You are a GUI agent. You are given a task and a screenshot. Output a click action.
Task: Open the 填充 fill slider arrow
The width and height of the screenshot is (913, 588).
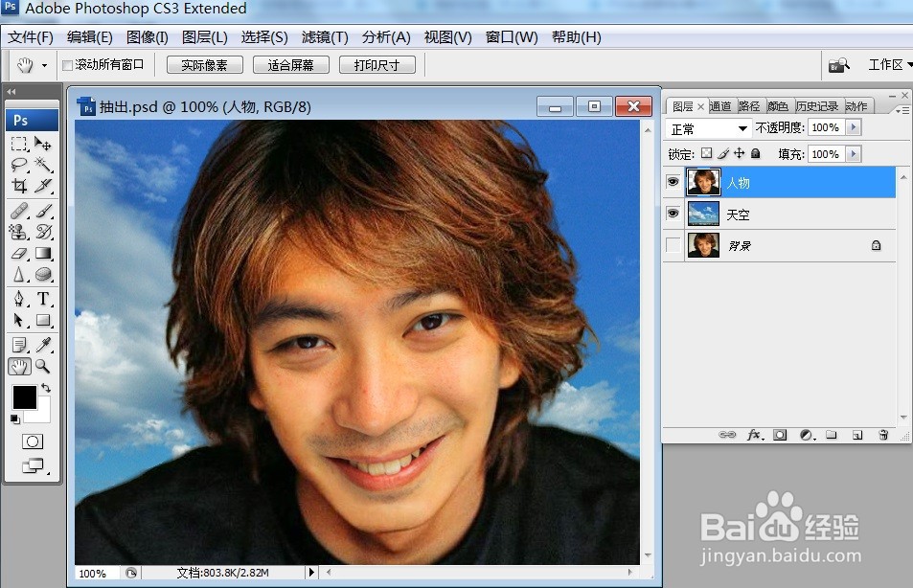854,154
